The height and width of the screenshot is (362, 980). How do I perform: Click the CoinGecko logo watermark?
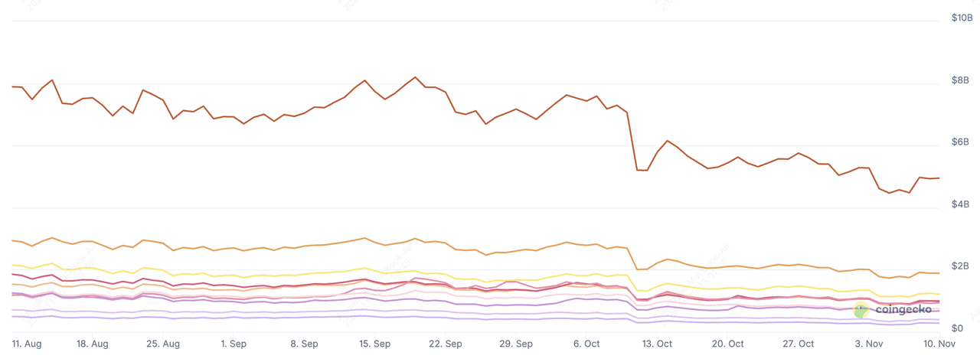coord(893,309)
